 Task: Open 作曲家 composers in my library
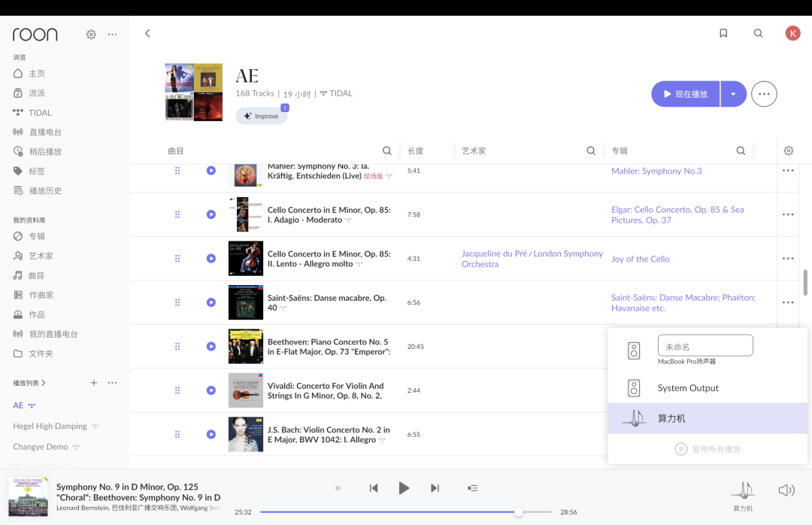point(34,295)
